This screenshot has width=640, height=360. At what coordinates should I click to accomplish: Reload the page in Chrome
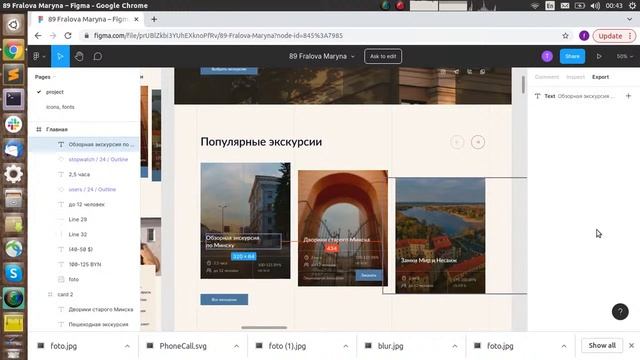tap(68, 36)
